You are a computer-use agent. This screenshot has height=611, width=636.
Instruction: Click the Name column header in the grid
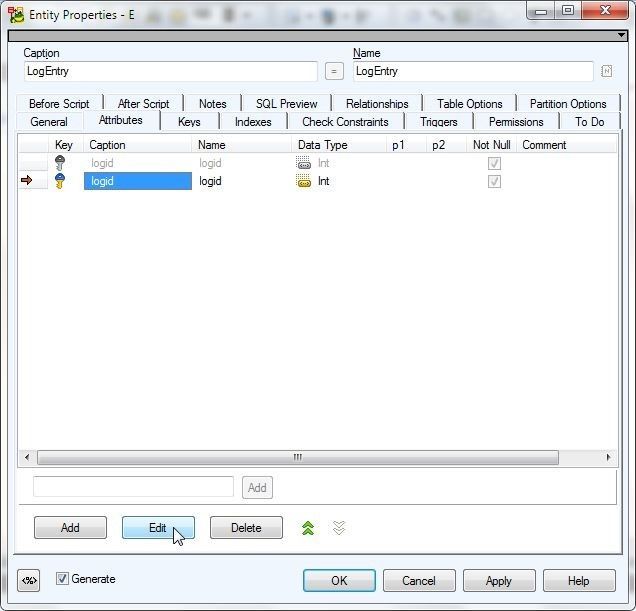pyautogui.click(x=242, y=145)
